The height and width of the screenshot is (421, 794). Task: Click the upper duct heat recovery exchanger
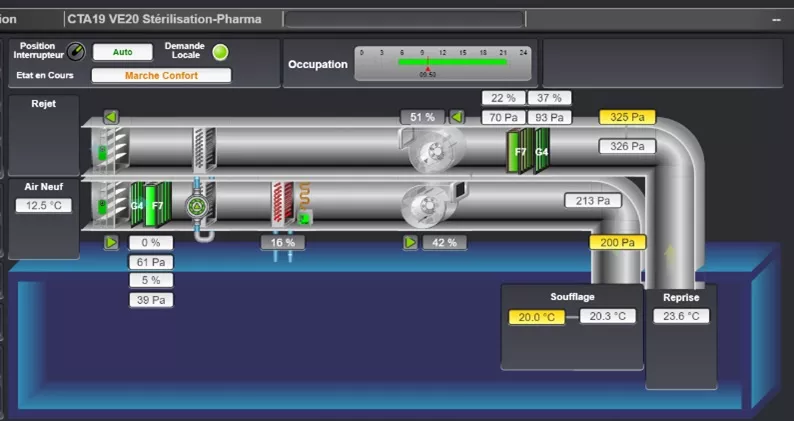coord(205,148)
